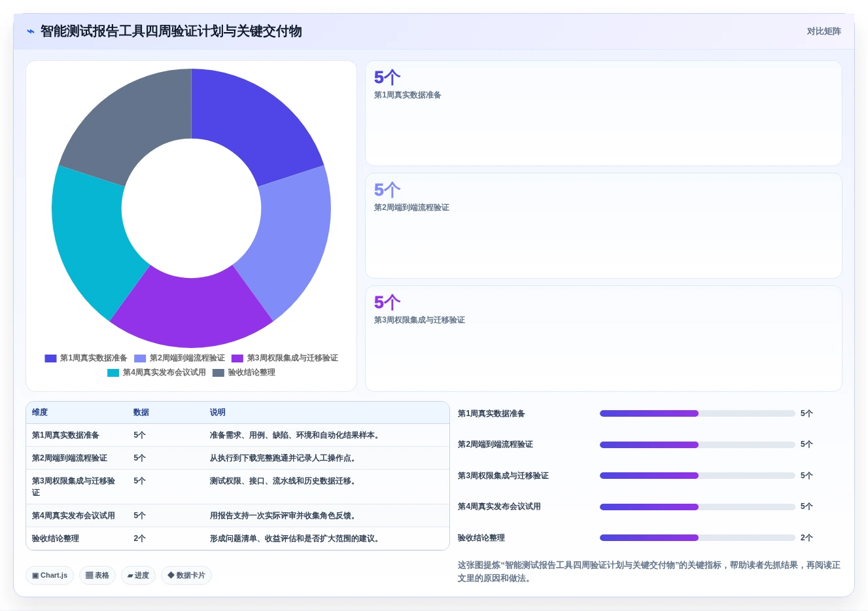
Task: Open the 第2周端到端流程验证 data card
Action: pyautogui.click(x=603, y=226)
